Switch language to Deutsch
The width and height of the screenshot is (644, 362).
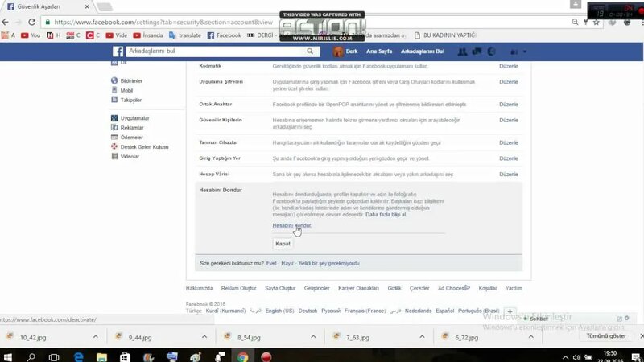tap(308, 311)
